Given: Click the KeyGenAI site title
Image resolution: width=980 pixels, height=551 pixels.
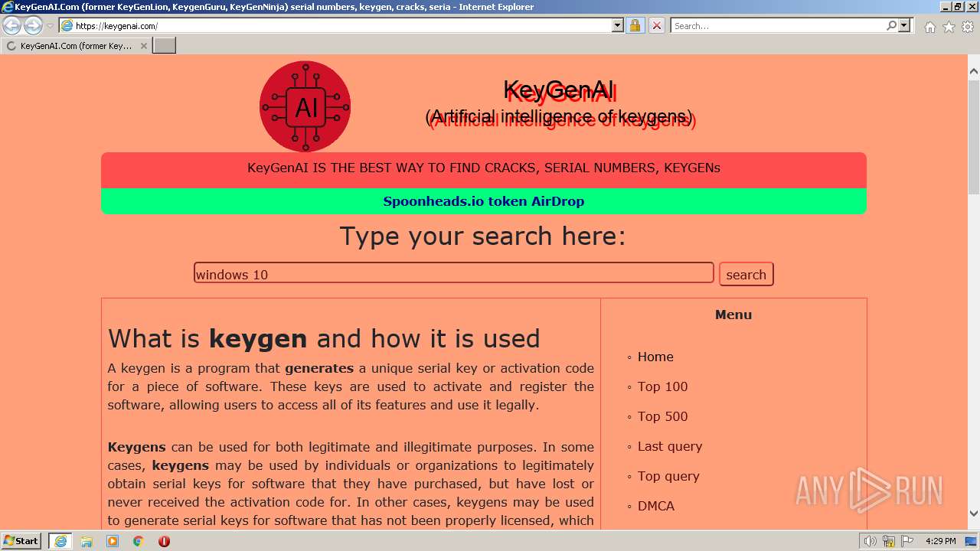Looking at the screenshot, I should pos(560,91).
